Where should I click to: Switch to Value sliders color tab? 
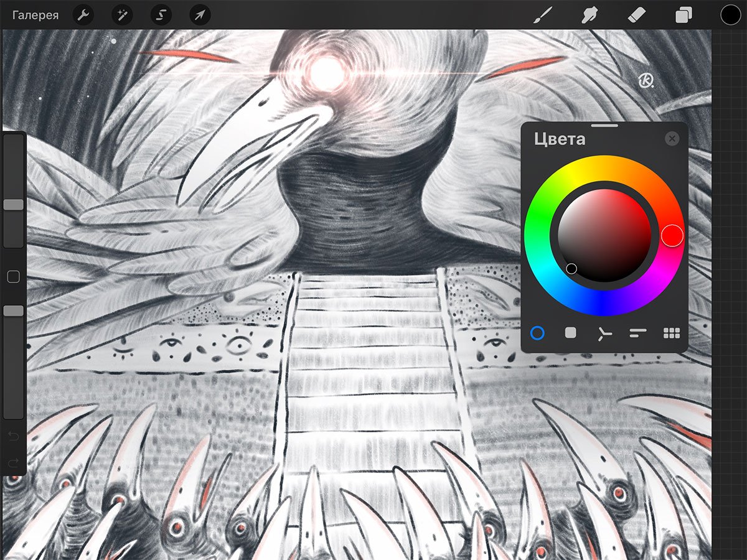tap(638, 333)
